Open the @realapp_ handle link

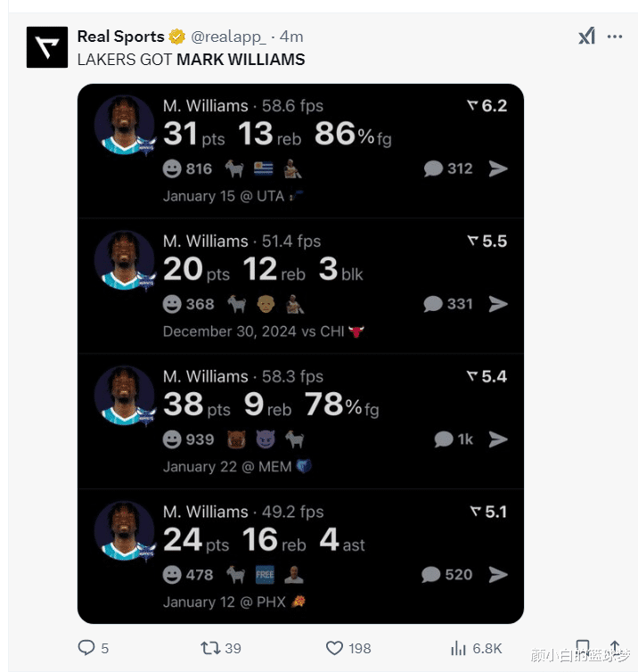click(228, 37)
